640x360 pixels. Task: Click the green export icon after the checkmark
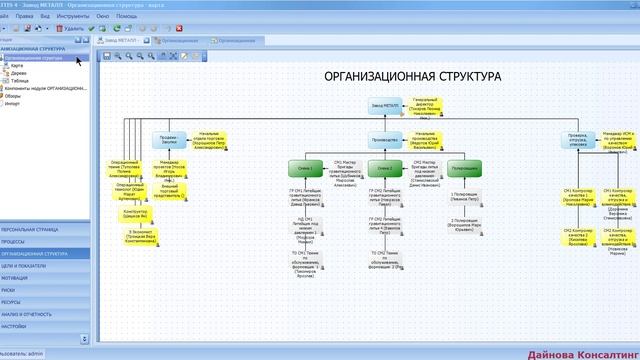(x=102, y=29)
